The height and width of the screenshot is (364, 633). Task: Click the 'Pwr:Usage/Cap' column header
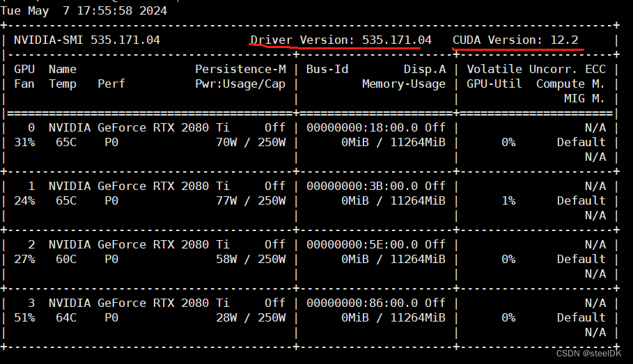pos(241,84)
